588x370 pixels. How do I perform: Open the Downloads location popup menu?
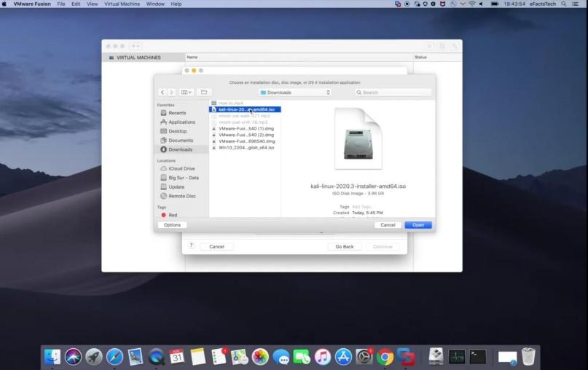click(x=295, y=92)
